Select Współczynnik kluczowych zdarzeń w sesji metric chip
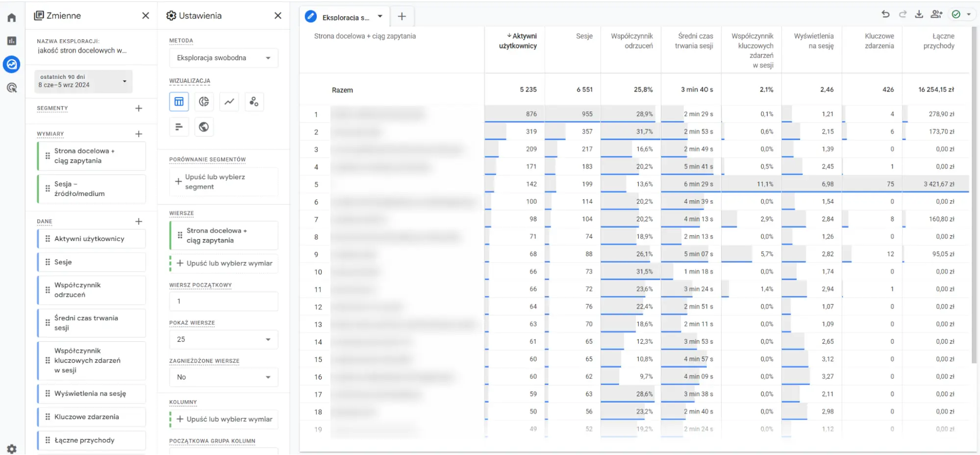Viewport: 980px width, 455px height. pyautogui.click(x=92, y=360)
